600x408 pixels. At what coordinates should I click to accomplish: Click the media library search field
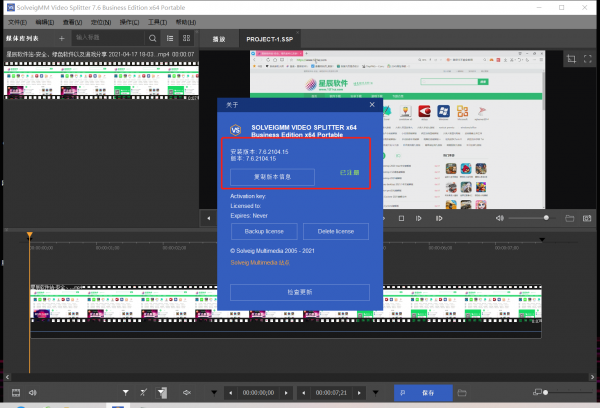[108, 38]
